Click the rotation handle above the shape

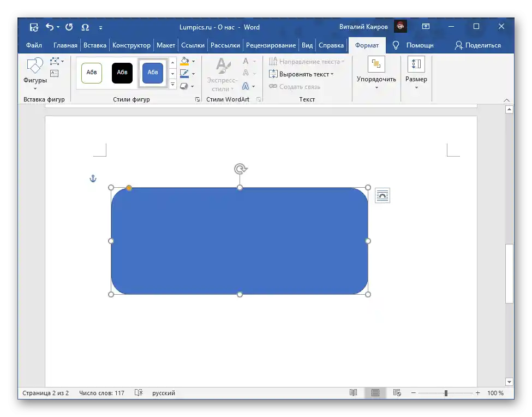tap(240, 169)
